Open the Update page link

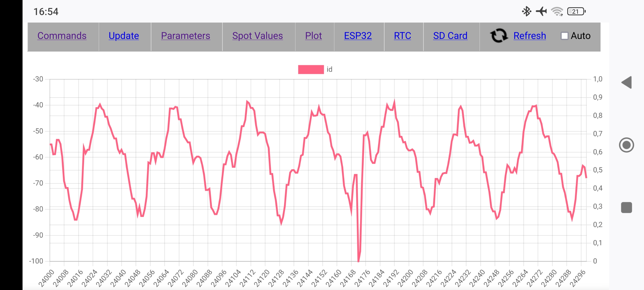124,36
